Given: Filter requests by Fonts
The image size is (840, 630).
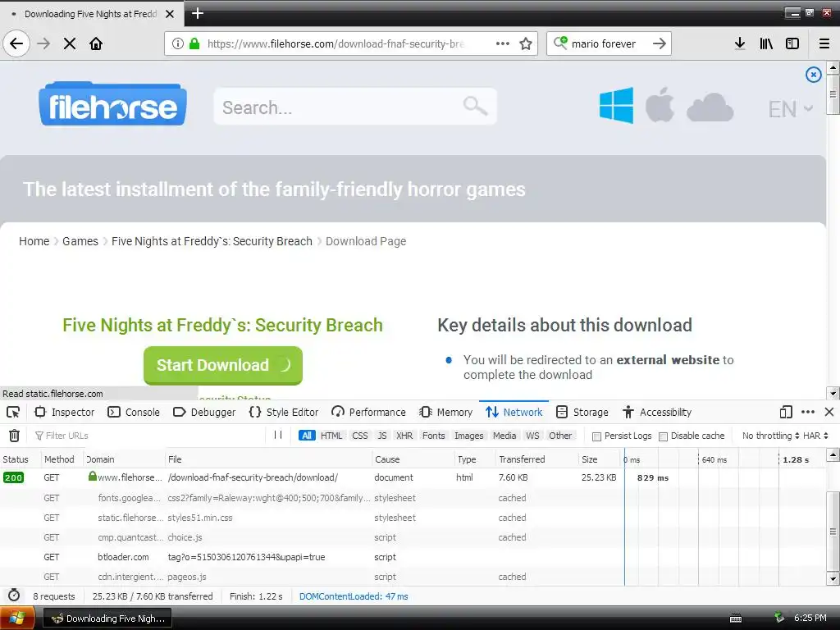Looking at the screenshot, I should (433, 436).
